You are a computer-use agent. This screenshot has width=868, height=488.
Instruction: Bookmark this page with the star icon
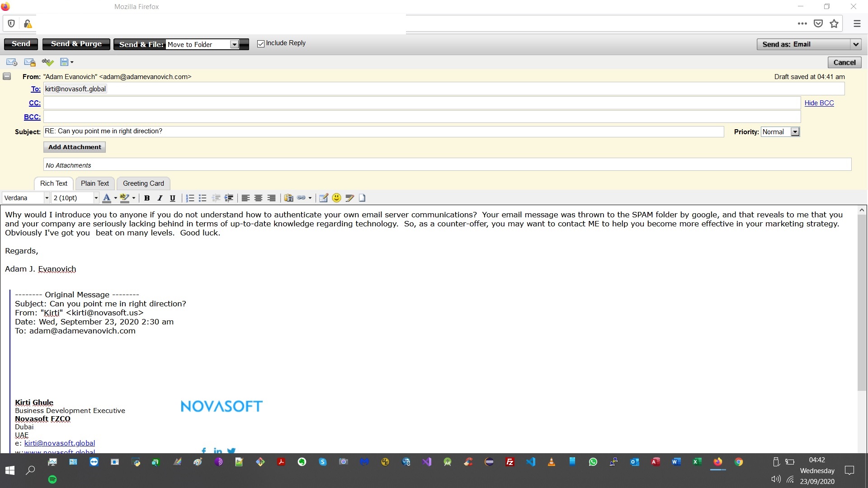pyautogui.click(x=834, y=23)
